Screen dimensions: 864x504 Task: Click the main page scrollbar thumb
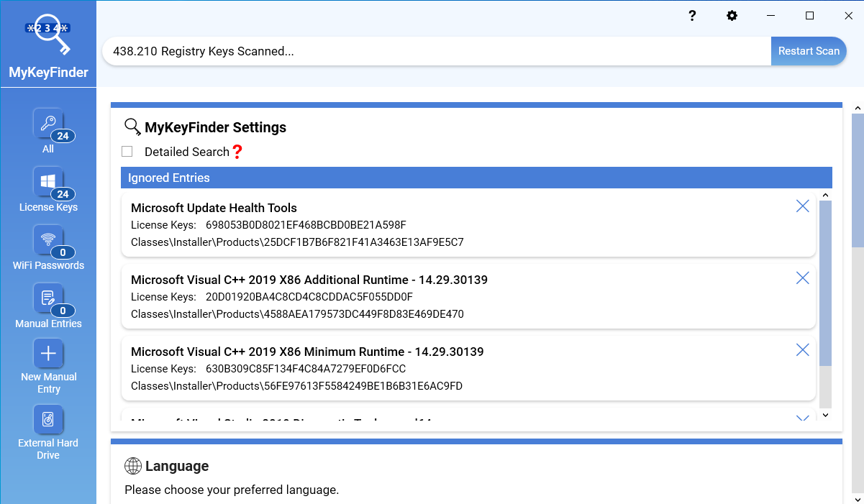858,180
